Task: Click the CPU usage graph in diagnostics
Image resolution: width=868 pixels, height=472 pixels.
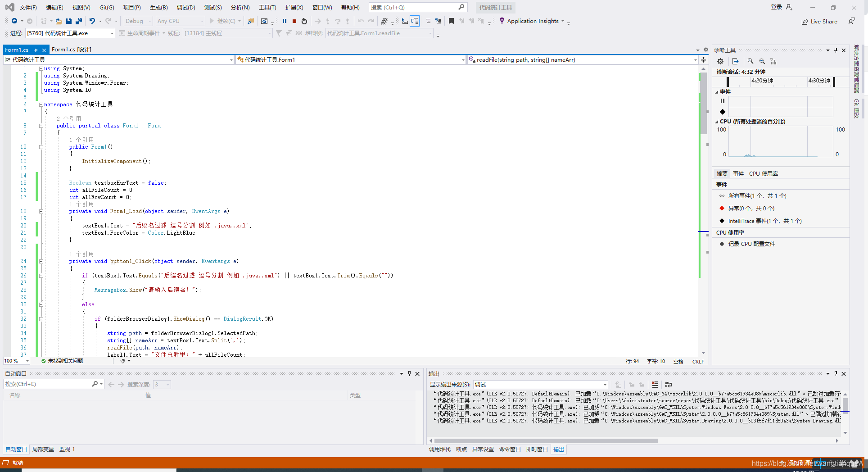Action: tap(781, 141)
